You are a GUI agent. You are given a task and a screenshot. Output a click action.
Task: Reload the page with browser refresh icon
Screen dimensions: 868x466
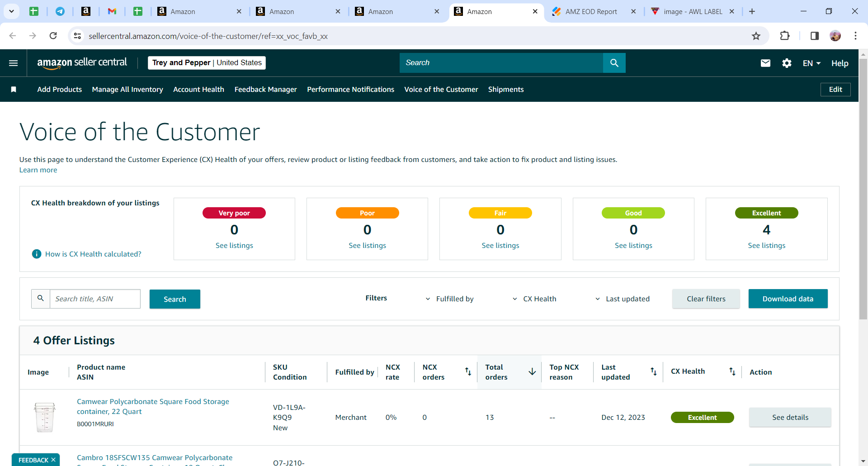[x=53, y=36]
